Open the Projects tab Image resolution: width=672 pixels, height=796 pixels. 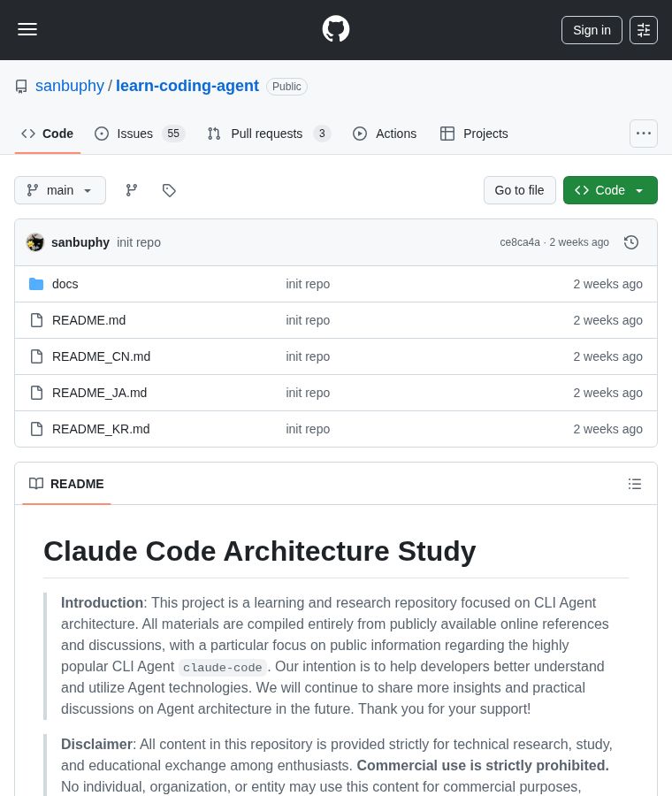474,134
